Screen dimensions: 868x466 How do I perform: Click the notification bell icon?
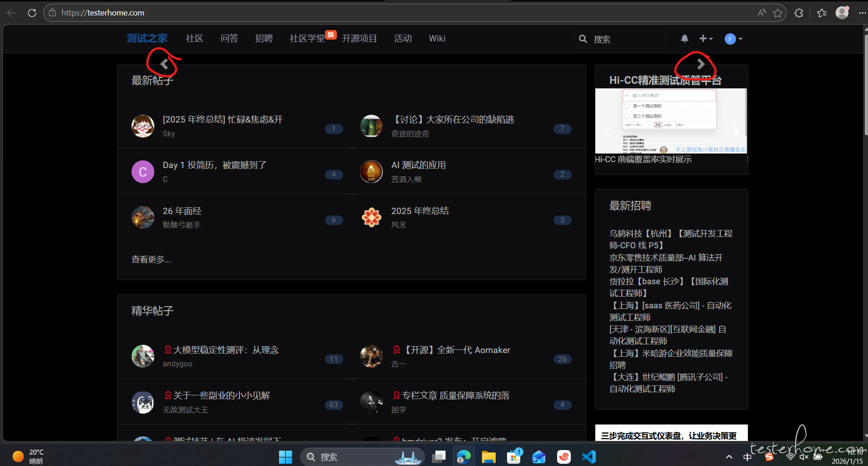(x=684, y=39)
